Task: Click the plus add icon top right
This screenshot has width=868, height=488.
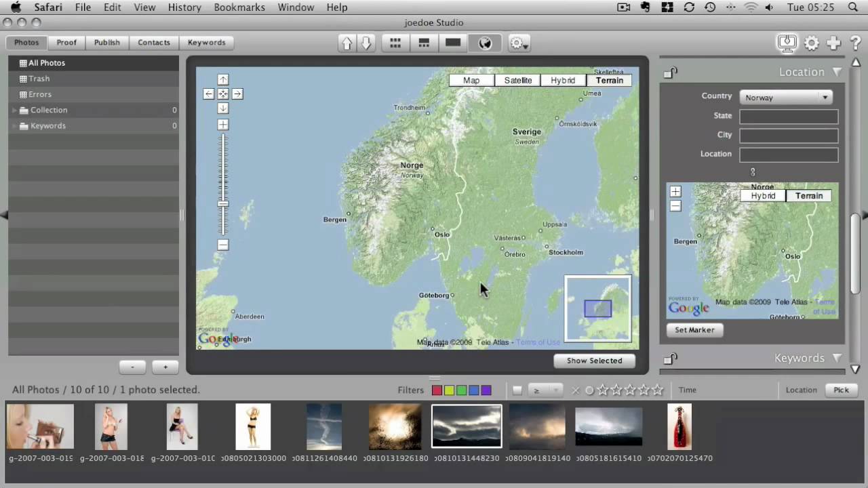Action: coord(834,43)
